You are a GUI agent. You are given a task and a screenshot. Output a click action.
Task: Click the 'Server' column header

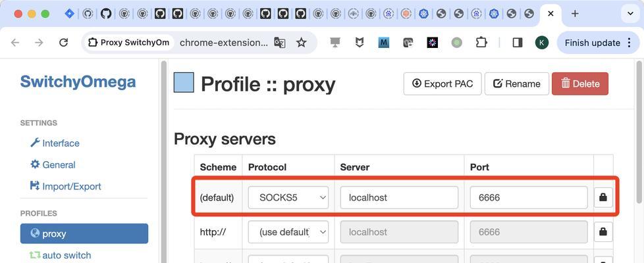(355, 167)
